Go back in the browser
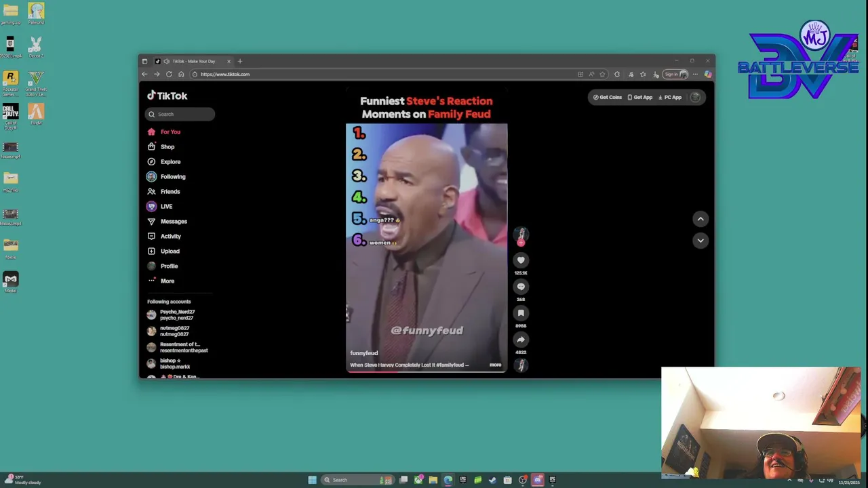Screen dimensions: 868x488 (x=144, y=75)
